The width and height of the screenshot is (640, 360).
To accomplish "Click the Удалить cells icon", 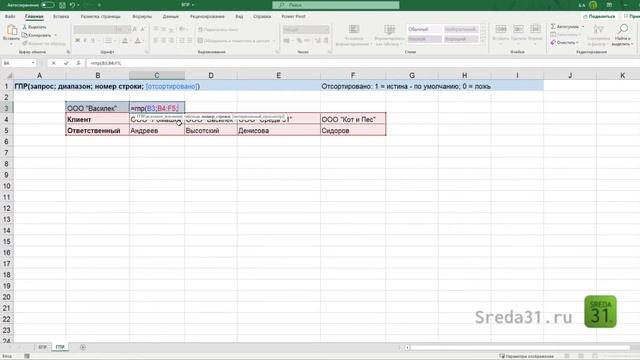I will tap(518, 29).
